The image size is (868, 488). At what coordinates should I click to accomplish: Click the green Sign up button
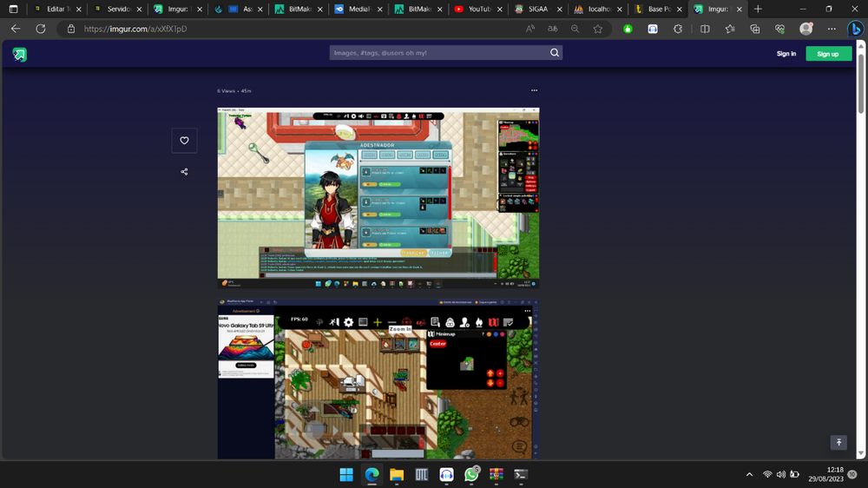[x=828, y=54]
